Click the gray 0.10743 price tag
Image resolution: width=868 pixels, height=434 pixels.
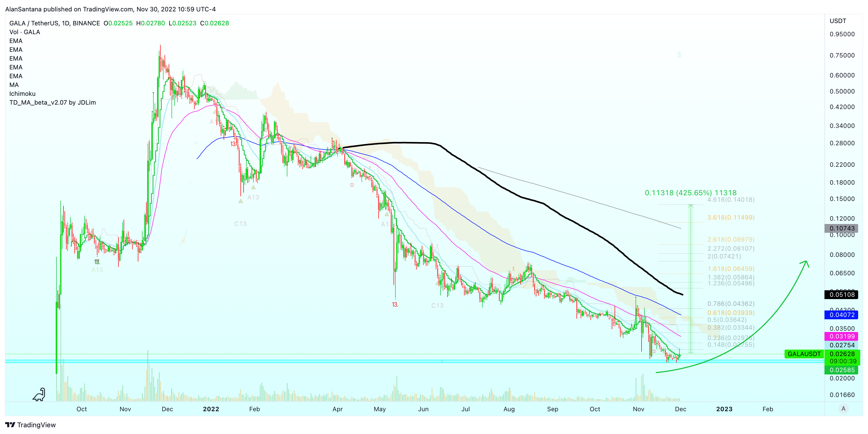click(x=841, y=228)
